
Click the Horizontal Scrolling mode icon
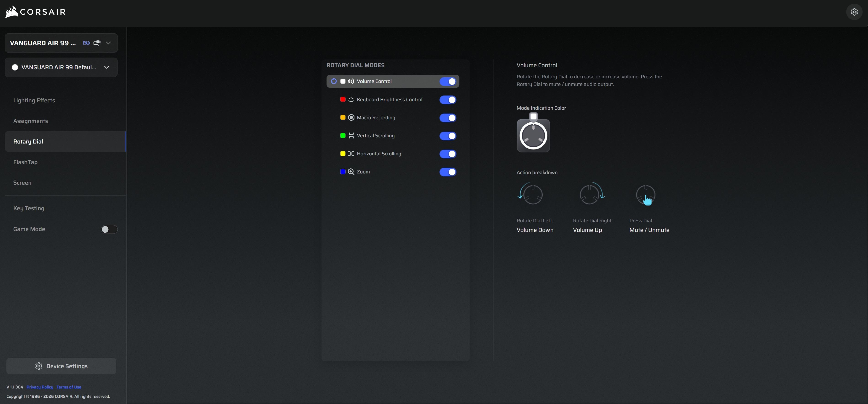pos(351,154)
